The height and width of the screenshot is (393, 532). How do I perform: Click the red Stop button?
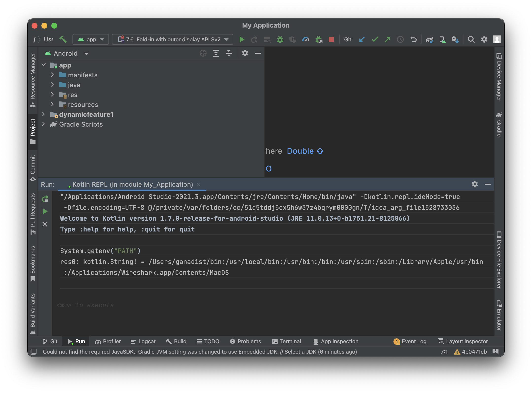pos(331,39)
